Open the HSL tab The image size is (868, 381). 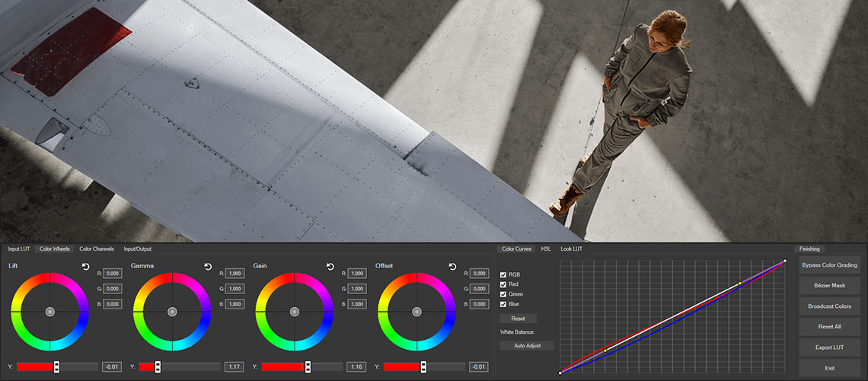(x=546, y=249)
